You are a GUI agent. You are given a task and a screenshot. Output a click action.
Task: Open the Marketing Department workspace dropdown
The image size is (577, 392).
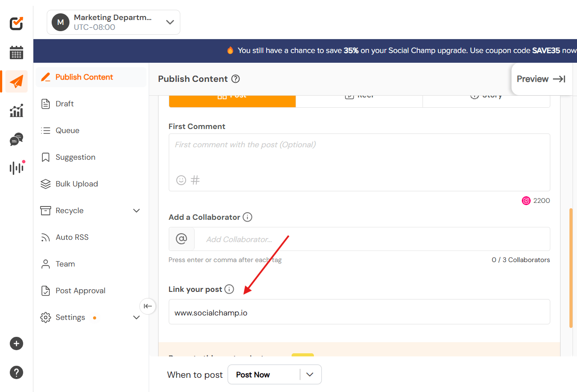[x=114, y=22]
